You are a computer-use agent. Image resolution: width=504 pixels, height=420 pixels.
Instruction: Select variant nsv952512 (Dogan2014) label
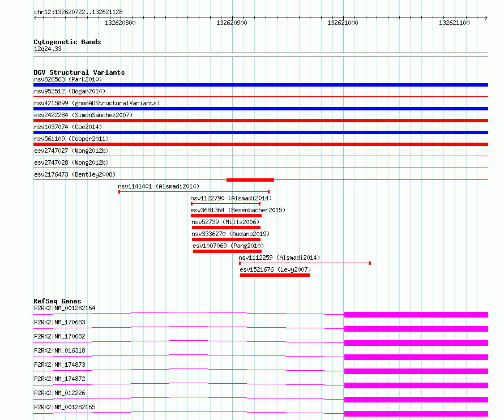click(70, 91)
